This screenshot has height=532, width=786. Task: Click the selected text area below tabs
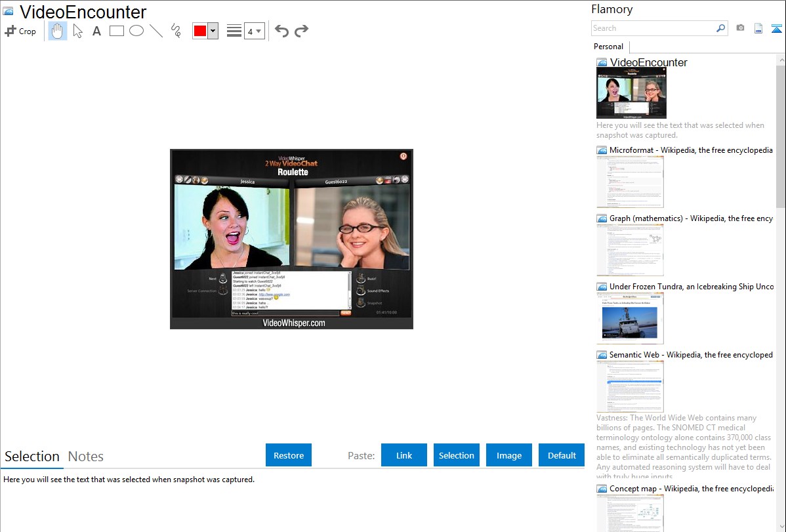[x=293, y=501]
